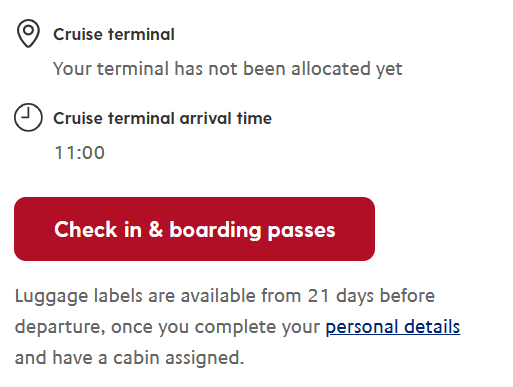The image size is (513, 387).
Task: Click the word 'passes' on the red button
Action: (301, 231)
